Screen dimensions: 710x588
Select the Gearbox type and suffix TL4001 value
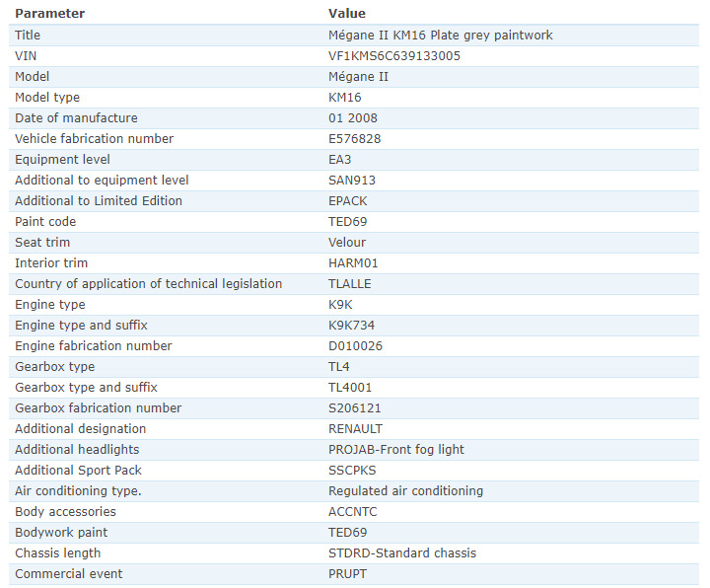point(350,388)
